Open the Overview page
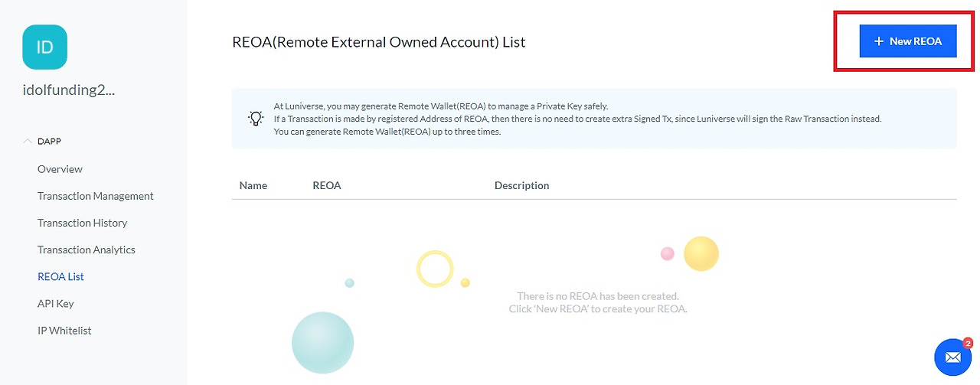 (x=60, y=169)
